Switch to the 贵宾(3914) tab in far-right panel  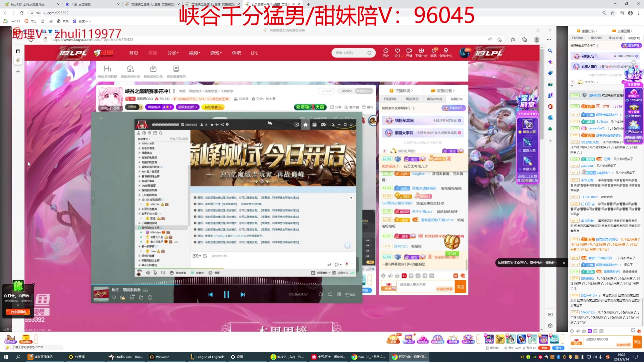[x=615, y=38]
